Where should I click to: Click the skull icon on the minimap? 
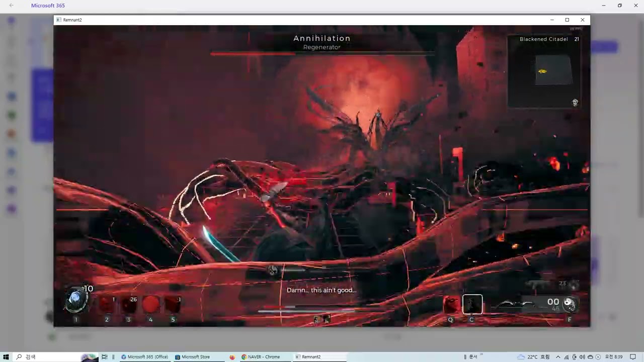coord(575,102)
